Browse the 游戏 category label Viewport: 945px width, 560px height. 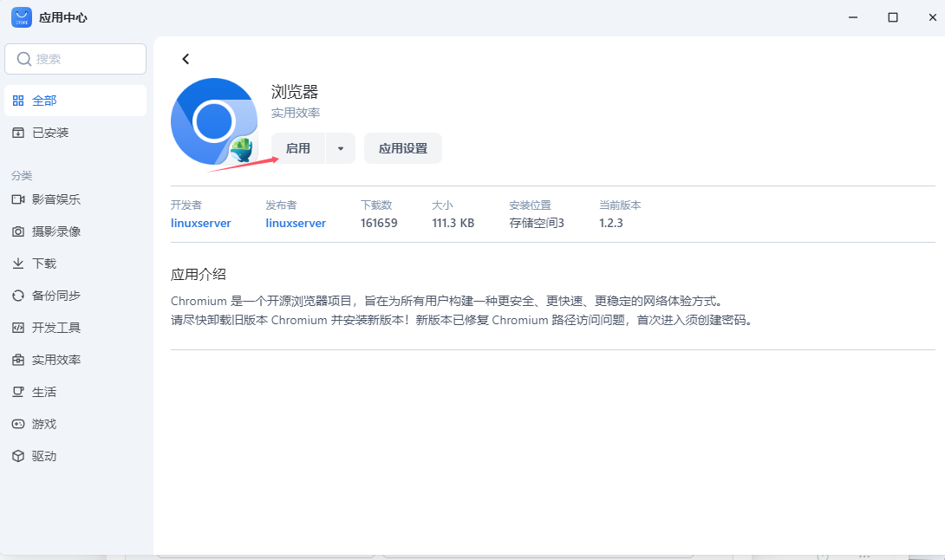[44, 425]
